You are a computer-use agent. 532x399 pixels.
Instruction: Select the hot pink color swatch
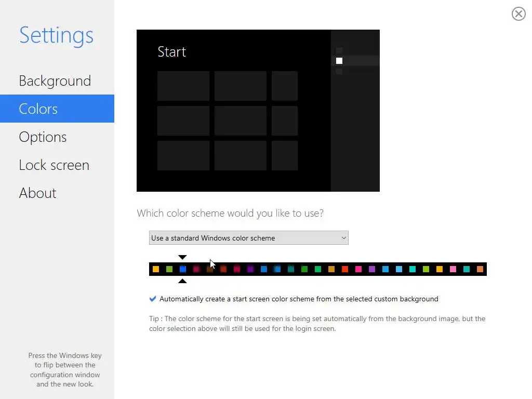click(358, 269)
